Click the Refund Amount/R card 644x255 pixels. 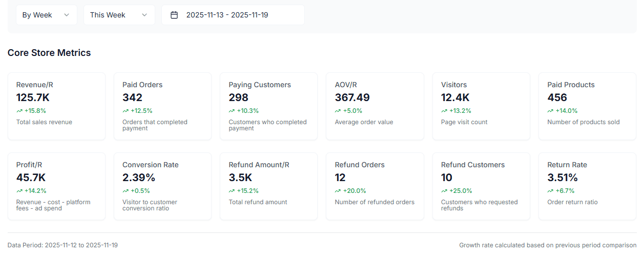pyautogui.click(x=268, y=186)
